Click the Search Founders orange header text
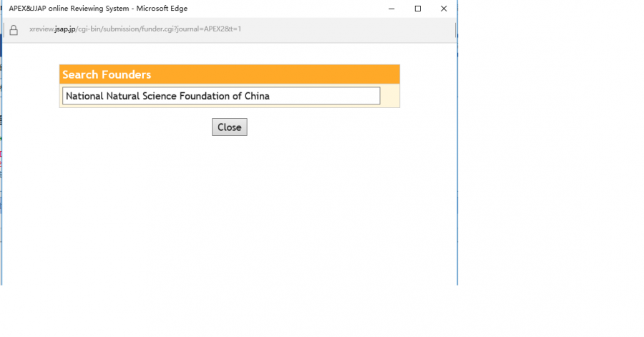 (107, 74)
